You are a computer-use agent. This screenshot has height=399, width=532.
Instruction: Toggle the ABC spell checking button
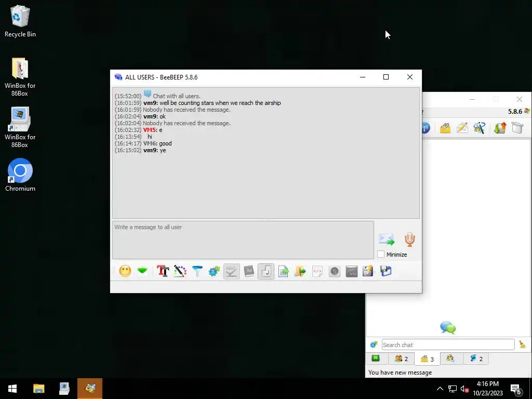point(231,271)
